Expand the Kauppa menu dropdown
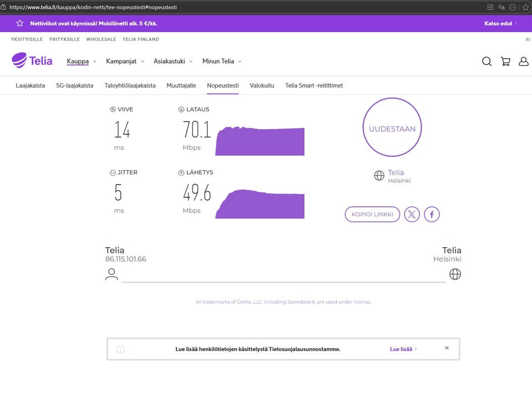 (x=81, y=62)
